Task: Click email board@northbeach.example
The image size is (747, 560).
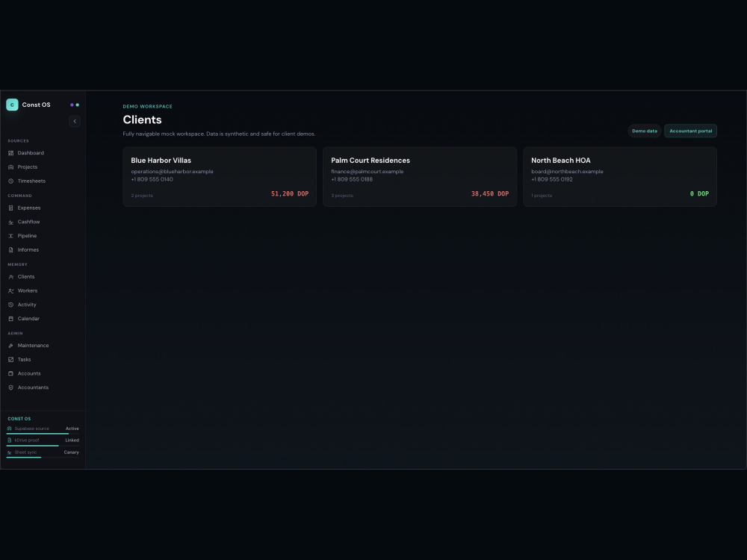Action: (567, 172)
